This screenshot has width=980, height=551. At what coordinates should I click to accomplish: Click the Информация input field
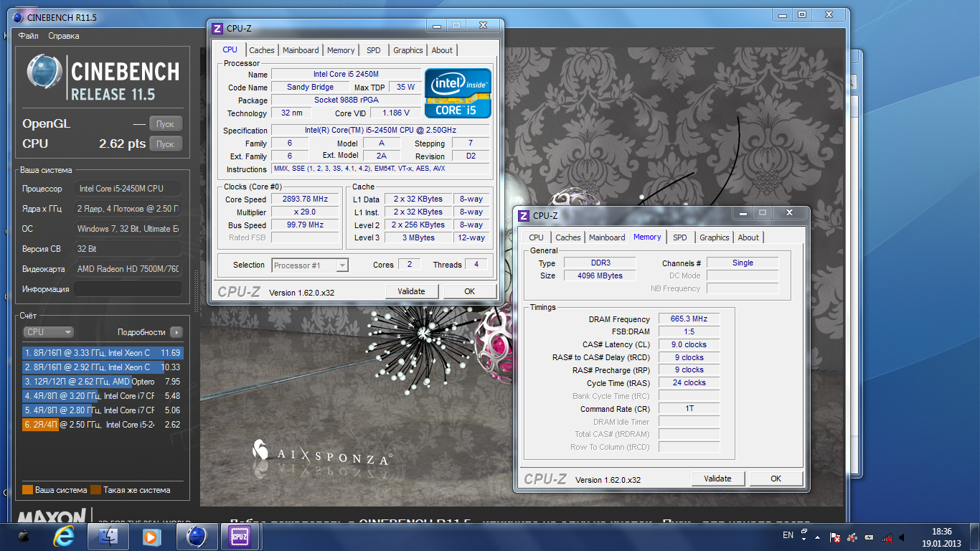[x=128, y=289]
